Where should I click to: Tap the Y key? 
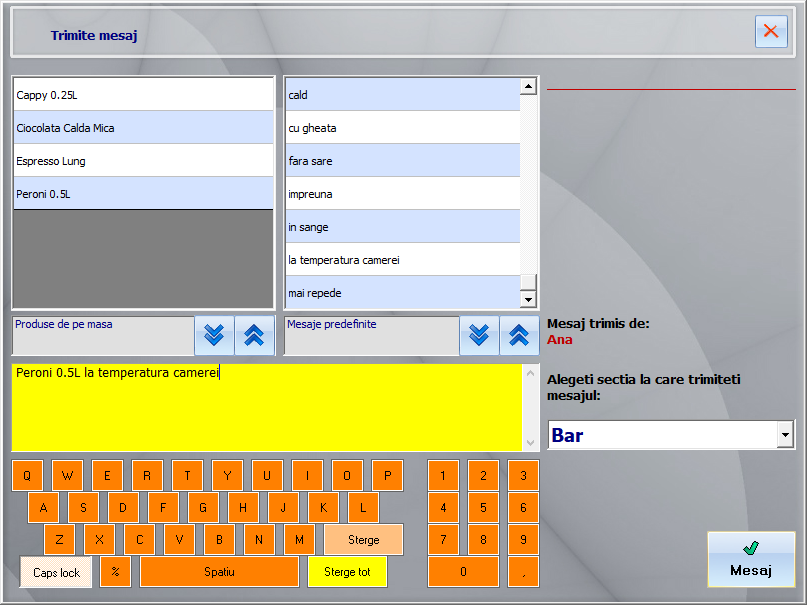227,475
